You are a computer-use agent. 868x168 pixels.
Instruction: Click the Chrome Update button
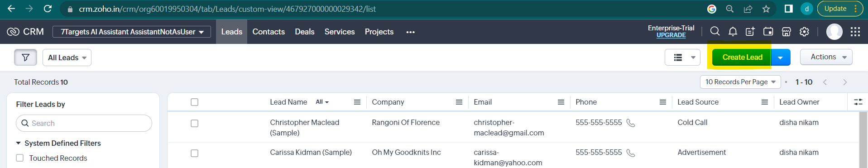pos(835,9)
